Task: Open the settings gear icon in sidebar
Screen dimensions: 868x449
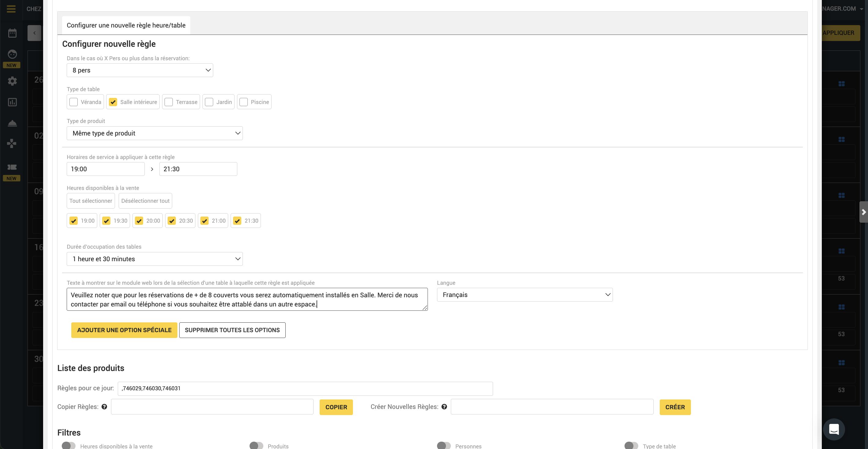Action: click(x=12, y=81)
